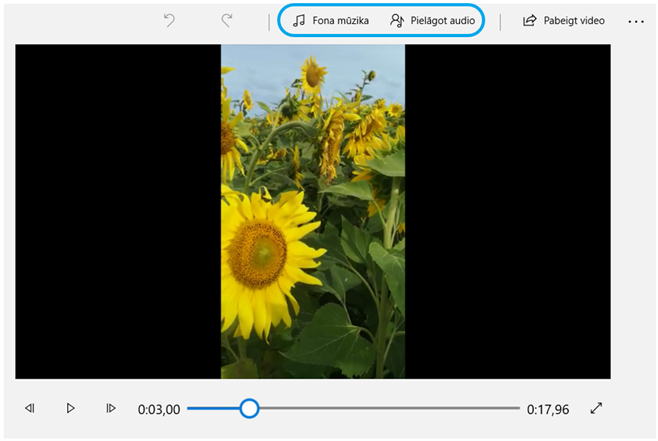This screenshot has height=441, width=658.
Task: Expand the preview to full screen
Action: [x=597, y=408]
